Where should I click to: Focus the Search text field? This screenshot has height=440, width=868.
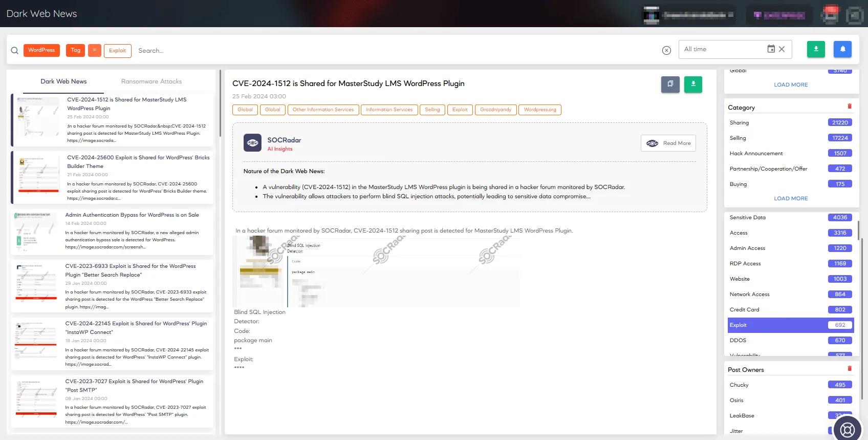(394, 51)
